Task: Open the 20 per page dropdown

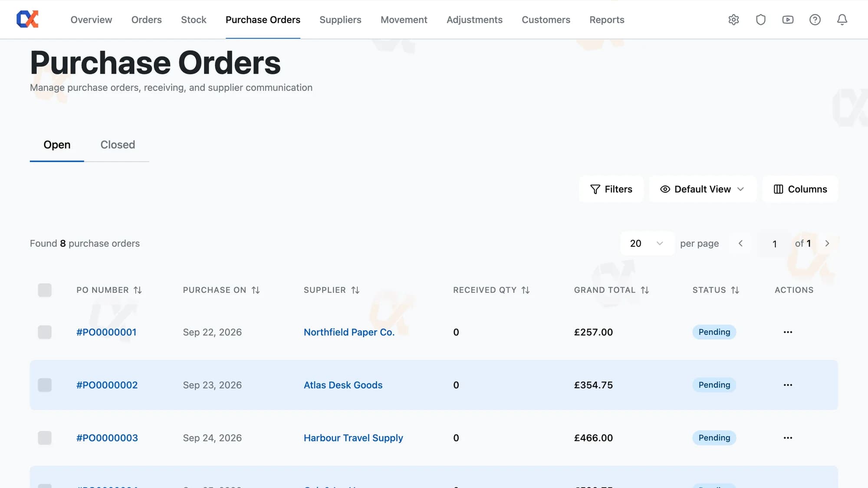Action: tap(647, 243)
